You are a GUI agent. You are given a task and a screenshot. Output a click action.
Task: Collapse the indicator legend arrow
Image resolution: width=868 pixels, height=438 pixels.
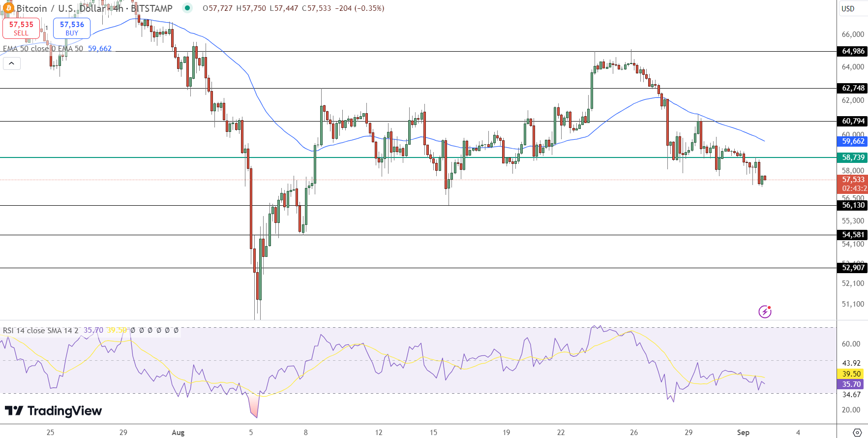click(x=12, y=63)
